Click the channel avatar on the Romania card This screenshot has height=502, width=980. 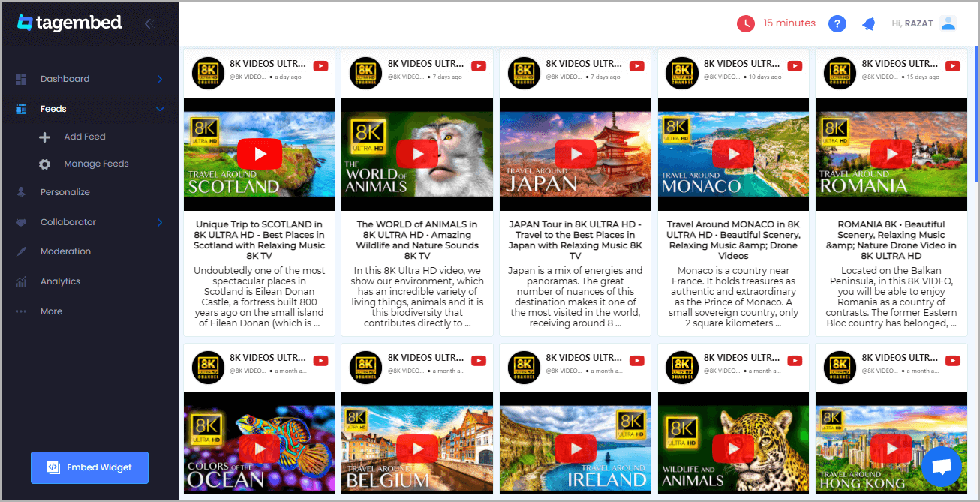click(x=840, y=74)
